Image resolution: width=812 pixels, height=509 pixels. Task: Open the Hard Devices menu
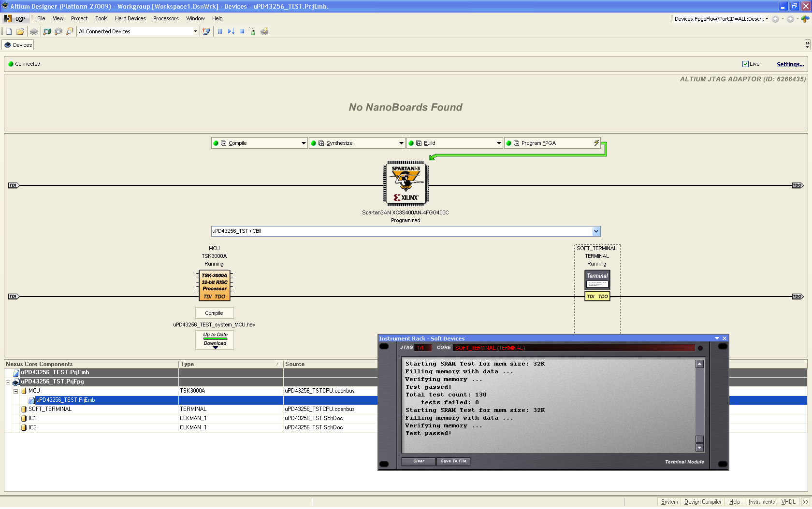(130, 19)
